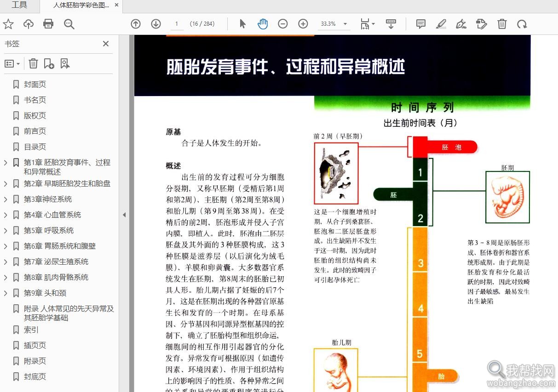Click the 胚期 embryo illustration
Image resolution: width=558 pixels, height=392 pixels.
[x=507, y=197]
